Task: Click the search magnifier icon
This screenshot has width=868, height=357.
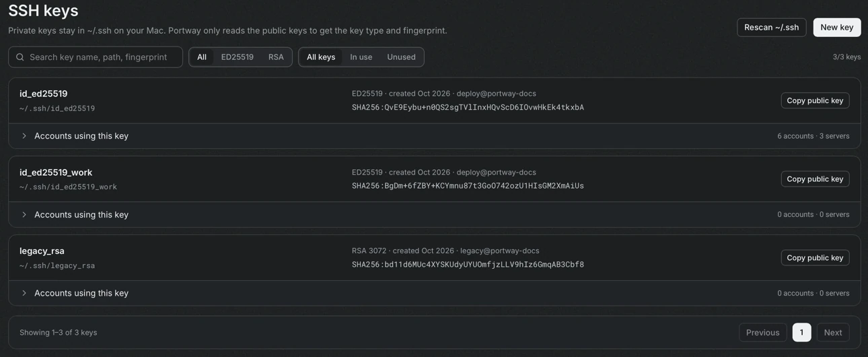Action: pyautogui.click(x=20, y=57)
